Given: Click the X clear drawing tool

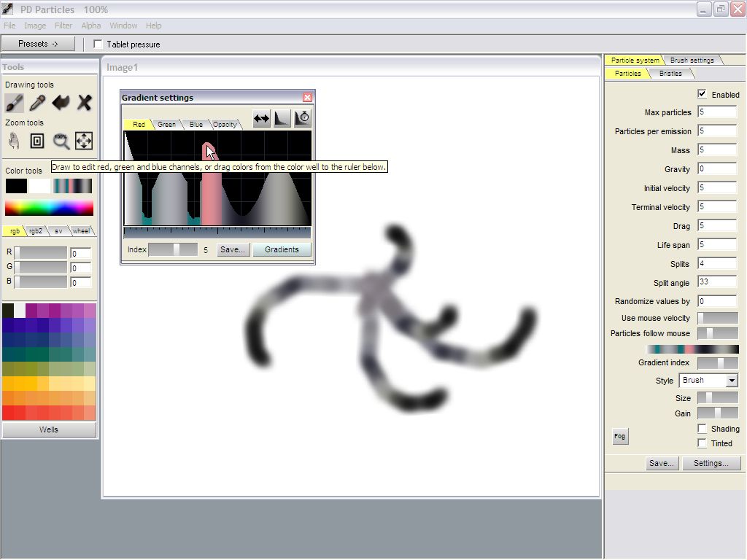Looking at the screenshot, I should point(84,103).
